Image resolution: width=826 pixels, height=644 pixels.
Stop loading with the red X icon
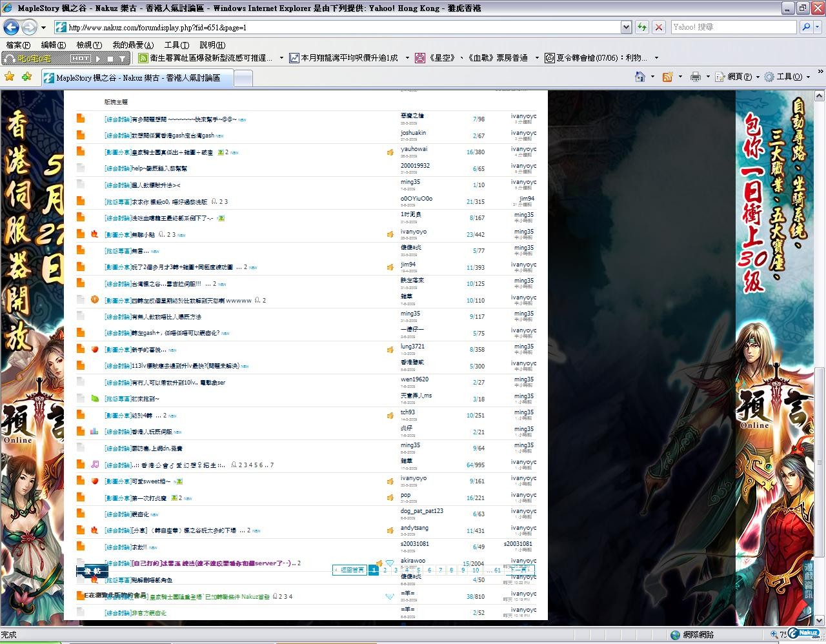pos(658,27)
